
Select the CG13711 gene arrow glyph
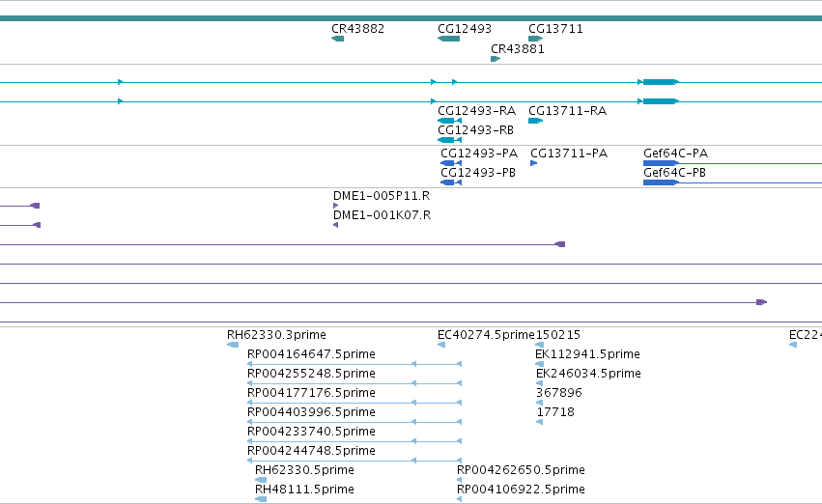(x=536, y=39)
